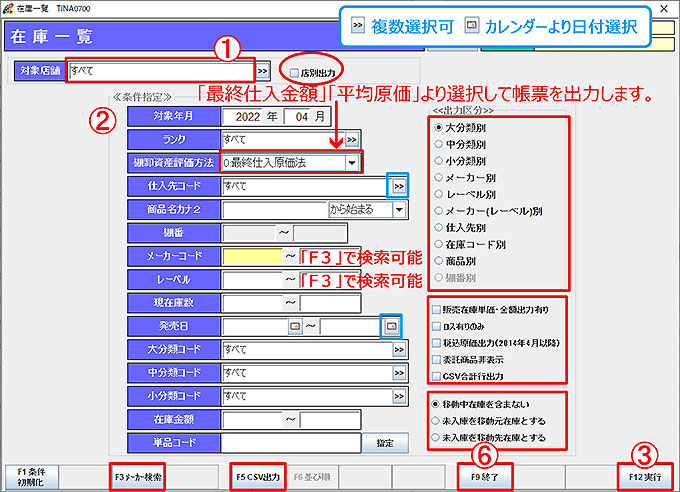The image size is (680, 492).
Task: Check 販売在庫単価・金額出力有り option
Action: tap(437, 310)
